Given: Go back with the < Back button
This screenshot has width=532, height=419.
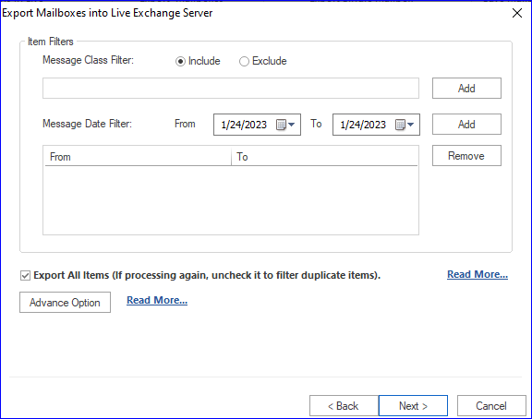Looking at the screenshot, I should tap(344, 405).
